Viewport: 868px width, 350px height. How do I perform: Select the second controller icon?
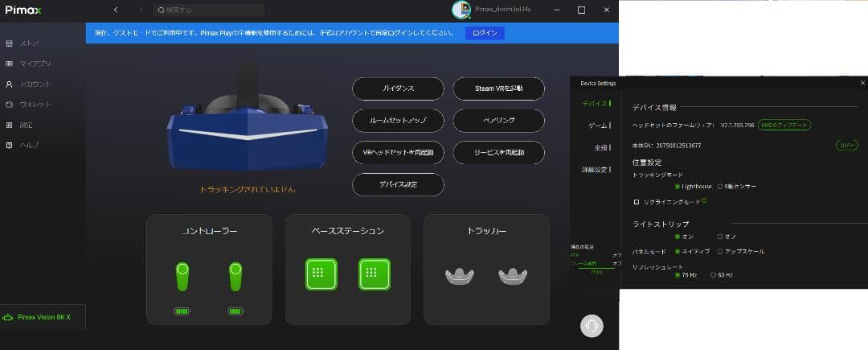pos(235,277)
